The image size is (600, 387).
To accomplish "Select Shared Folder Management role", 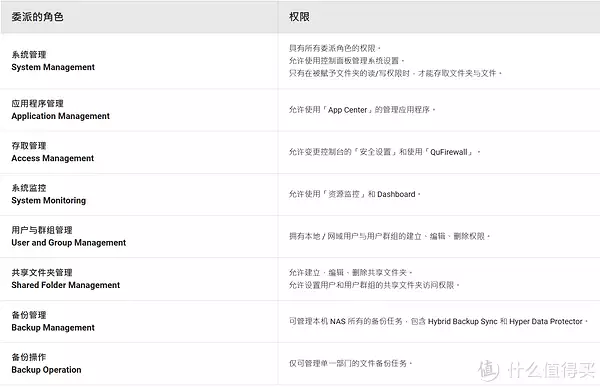I will 65,285.
